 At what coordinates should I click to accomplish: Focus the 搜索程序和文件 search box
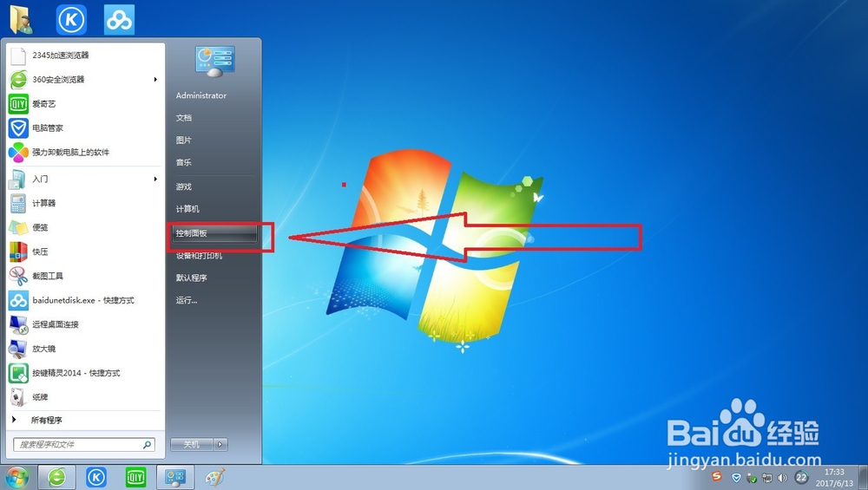84,444
